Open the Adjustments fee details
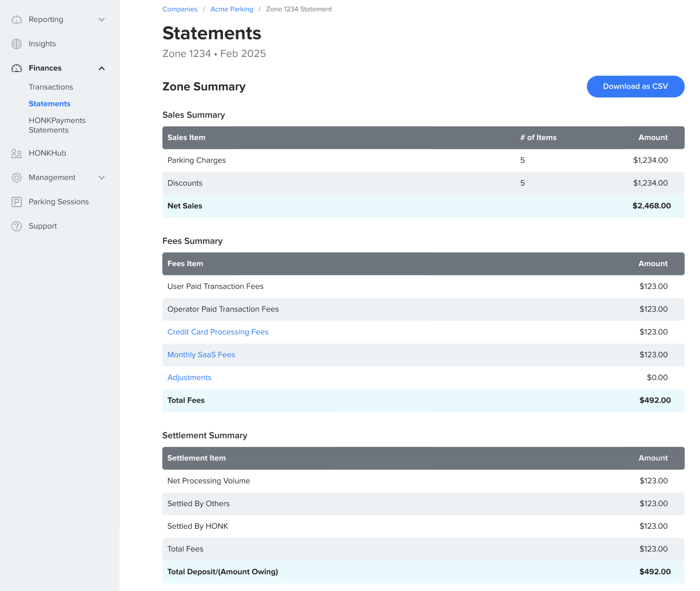Screen dimensions: 700x591 pos(189,377)
